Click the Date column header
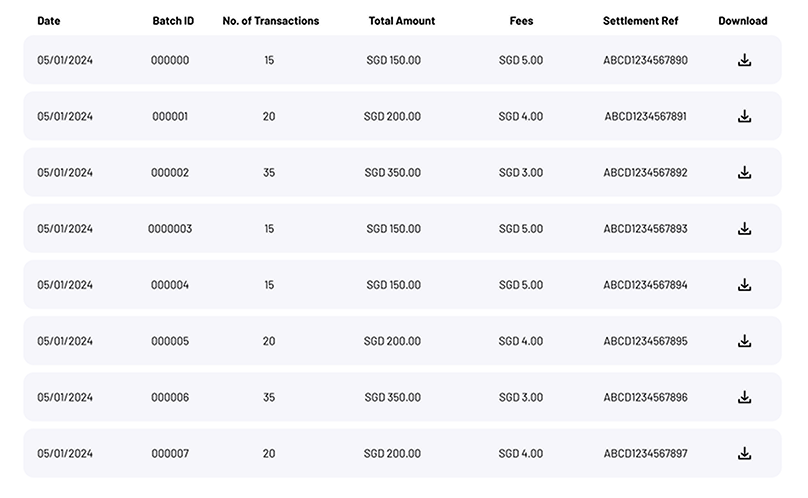The width and height of the screenshot is (808, 498). [x=48, y=21]
